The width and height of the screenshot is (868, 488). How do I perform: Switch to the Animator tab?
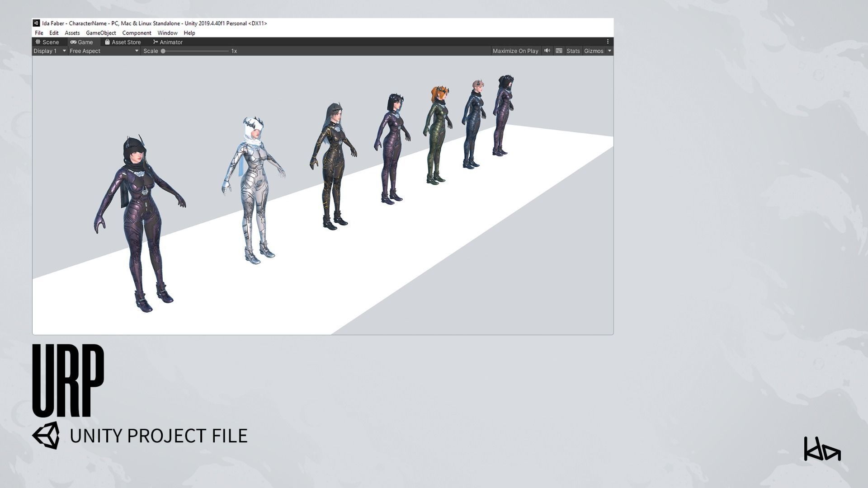click(168, 42)
